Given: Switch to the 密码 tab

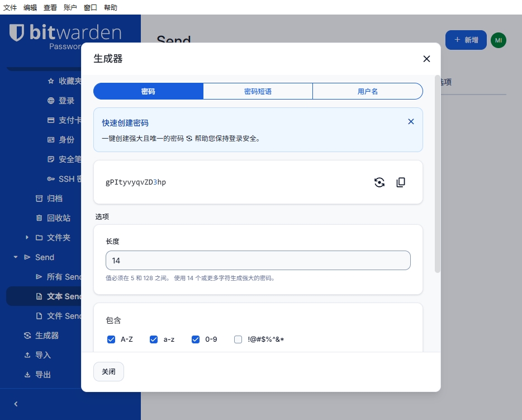Looking at the screenshot, I should click(x=148, y=91).
